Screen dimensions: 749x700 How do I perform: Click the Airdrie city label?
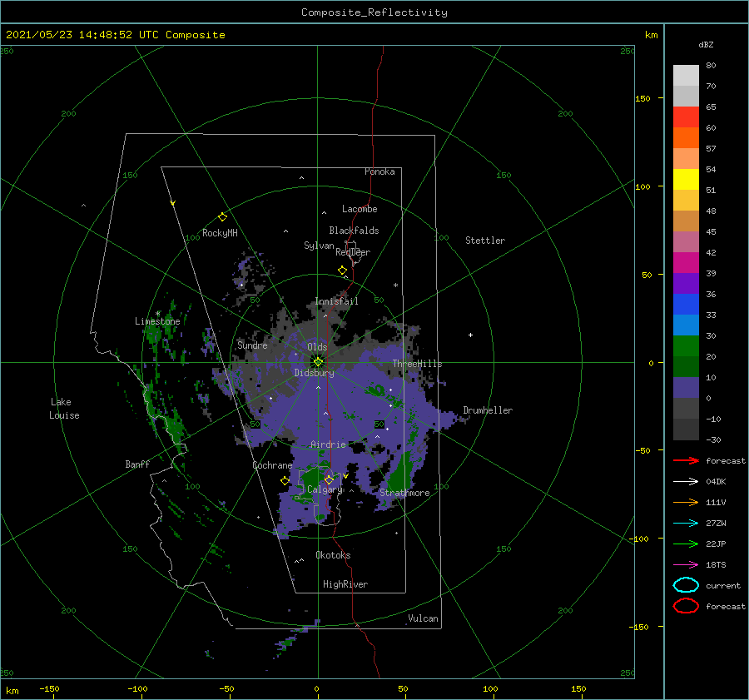click(328, 444)
